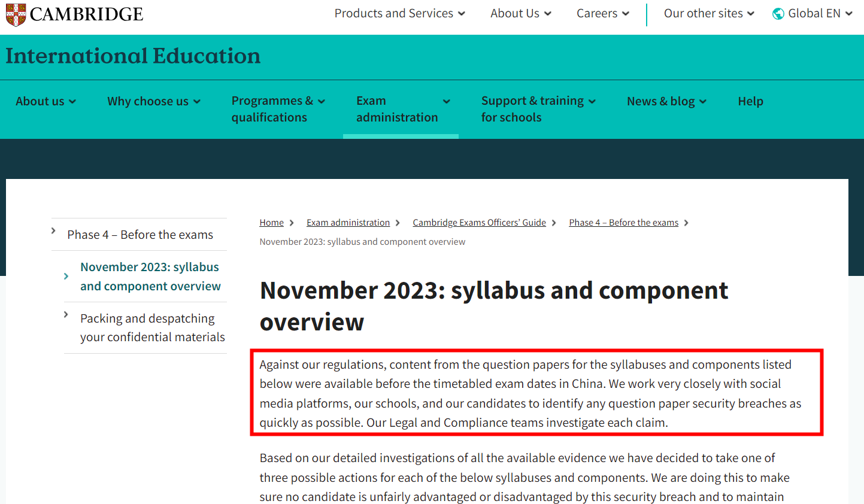The image size is (864, 504).
Task: Open Packing and despatching your confidential materials
Action: coord(153,327)
